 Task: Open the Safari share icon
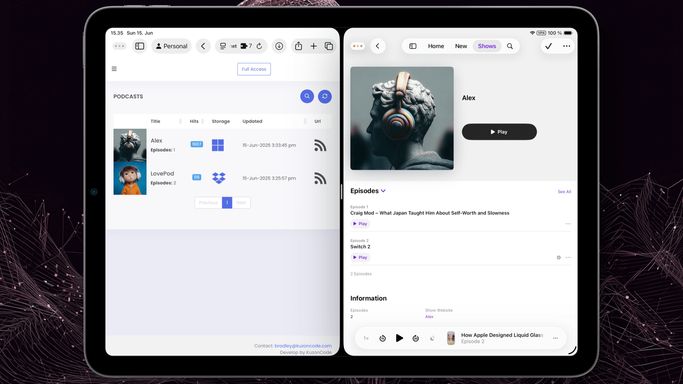point(298,46)
